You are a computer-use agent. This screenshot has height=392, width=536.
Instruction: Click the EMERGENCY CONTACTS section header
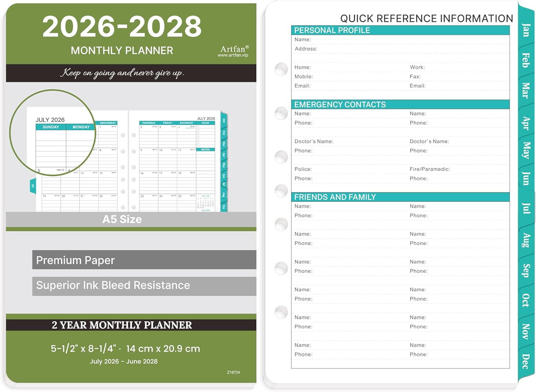pos(400,105)
